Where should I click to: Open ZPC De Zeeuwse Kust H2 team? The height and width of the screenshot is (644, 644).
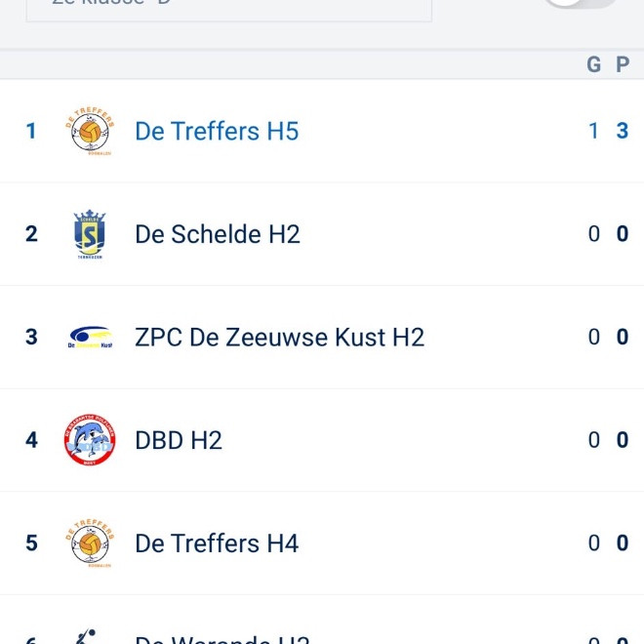[279, 338]
